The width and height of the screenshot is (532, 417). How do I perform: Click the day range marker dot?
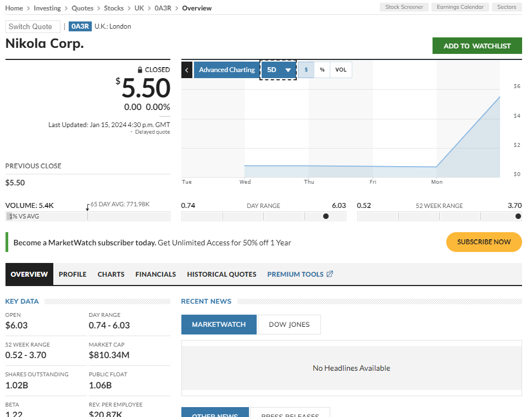[x=326, y=216]
